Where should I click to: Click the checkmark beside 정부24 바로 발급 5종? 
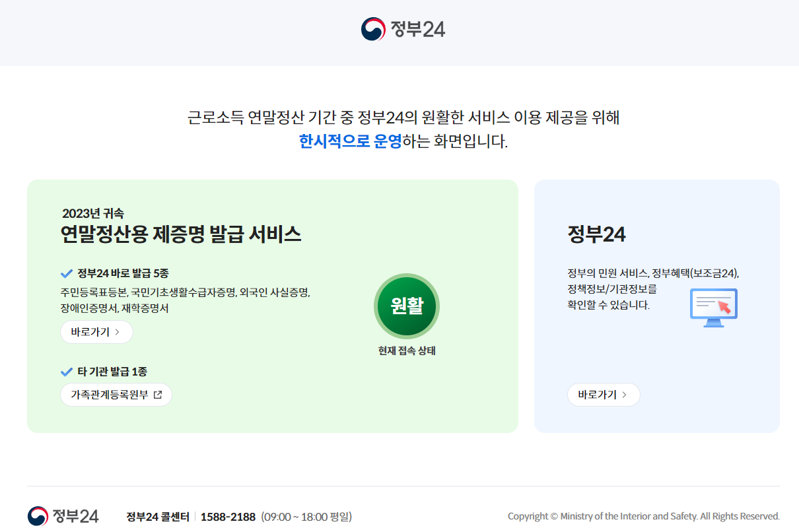pos(66,273)
